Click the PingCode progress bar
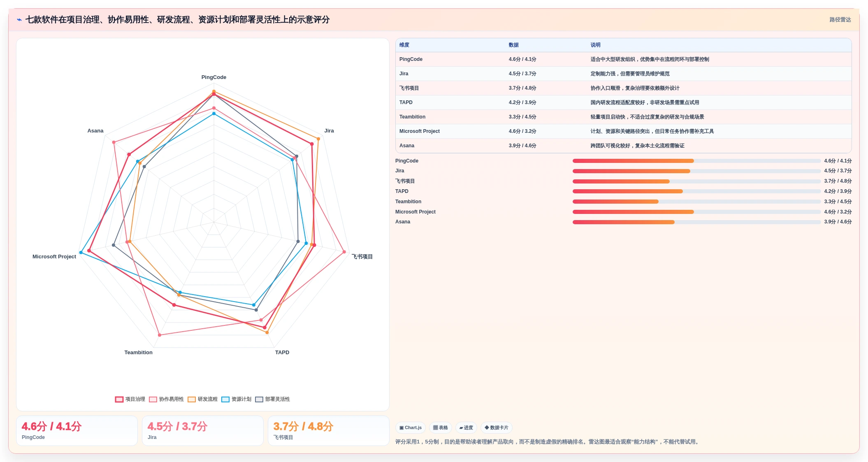Image resolution: width=868 pixels, height=462 pixels. click(x=696, y=161)
